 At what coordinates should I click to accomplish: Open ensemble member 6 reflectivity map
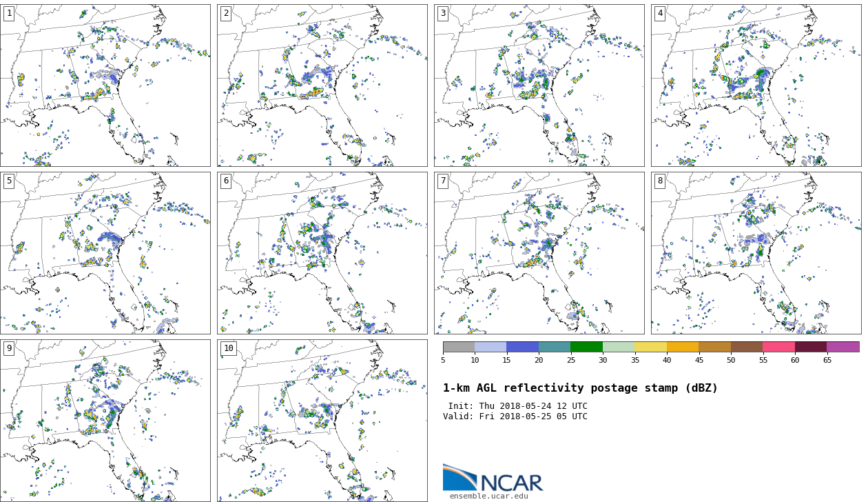[x=322, y=253]
